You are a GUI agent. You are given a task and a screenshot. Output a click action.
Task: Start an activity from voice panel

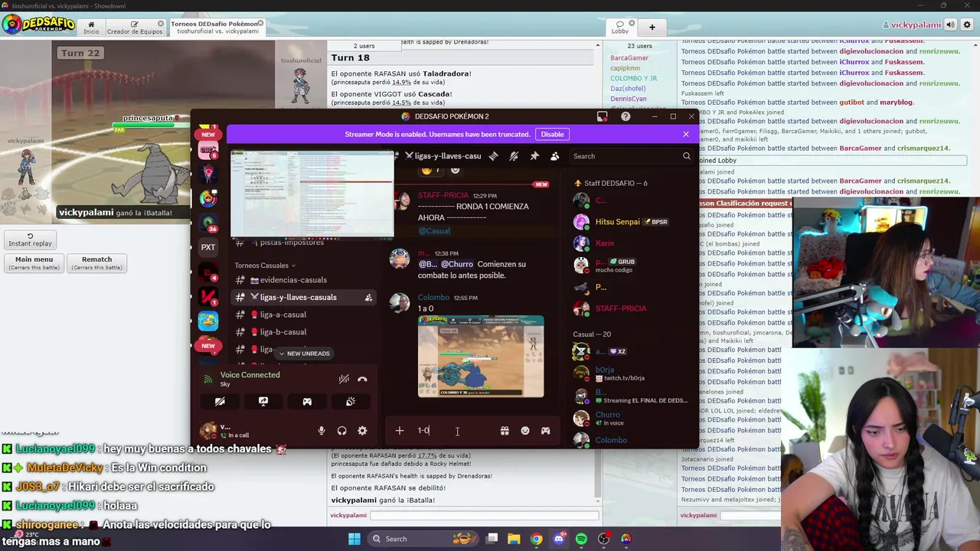pos(307,401)
